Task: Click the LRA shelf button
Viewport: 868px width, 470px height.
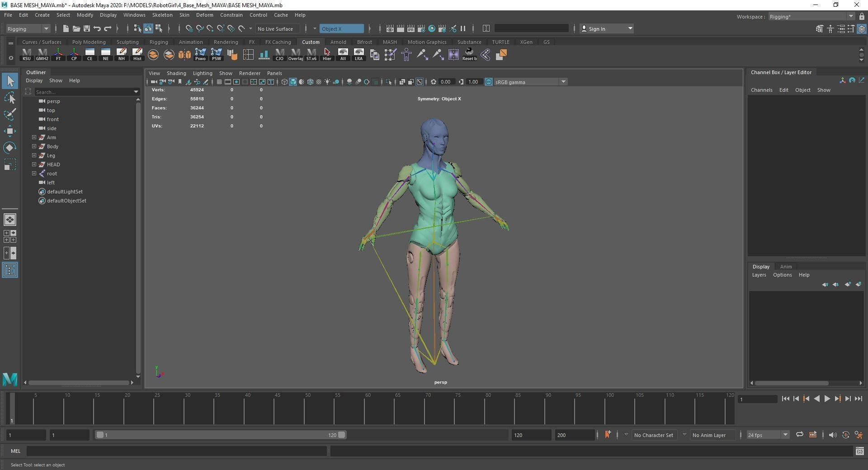Action: [x=359, y=55]
